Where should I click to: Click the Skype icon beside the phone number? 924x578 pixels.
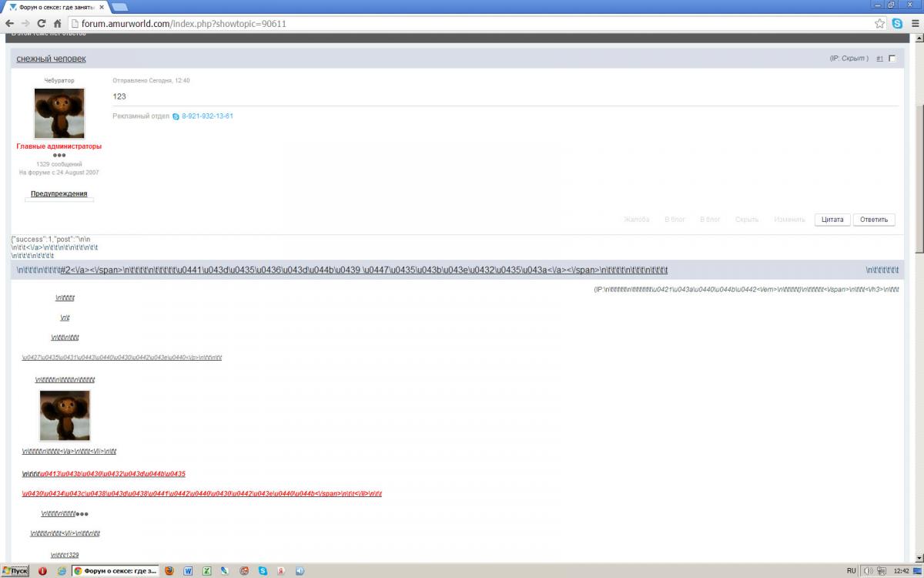176,116
